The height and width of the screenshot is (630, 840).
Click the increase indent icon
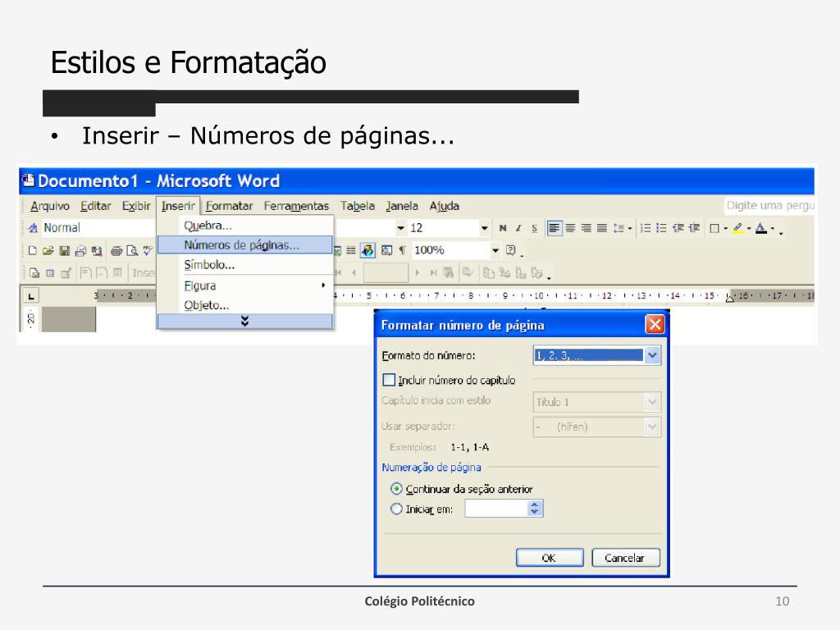tap(694, 228)
